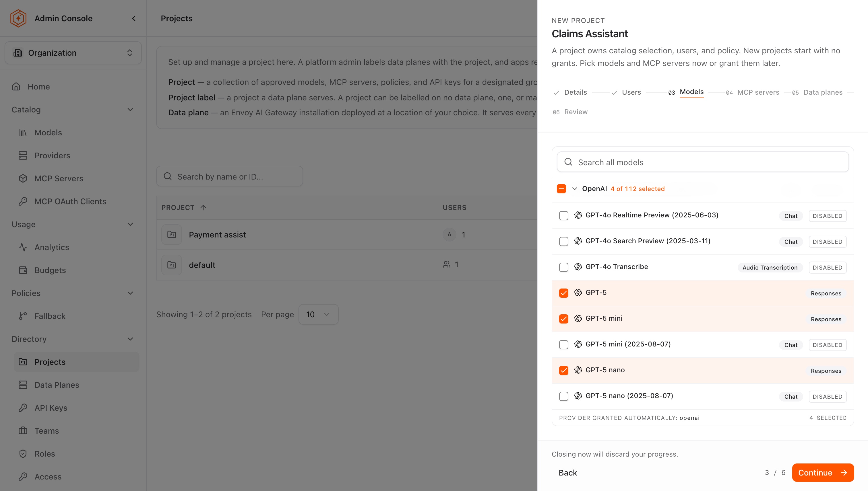Open the Projects sidebar link
This screenshot has height=491, width=868.
point(76,362)
